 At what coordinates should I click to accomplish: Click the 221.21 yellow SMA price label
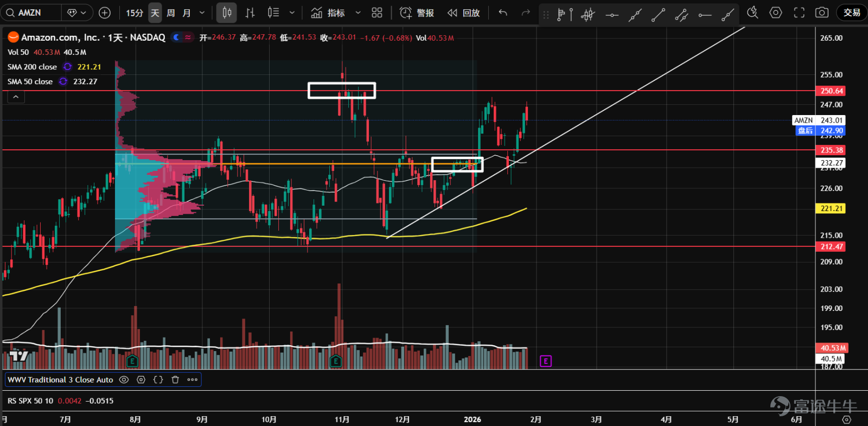click(x=831, y=208)
